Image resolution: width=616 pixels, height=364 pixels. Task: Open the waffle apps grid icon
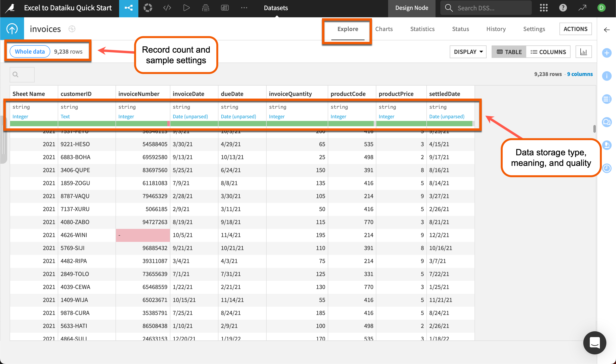point(543,8)
